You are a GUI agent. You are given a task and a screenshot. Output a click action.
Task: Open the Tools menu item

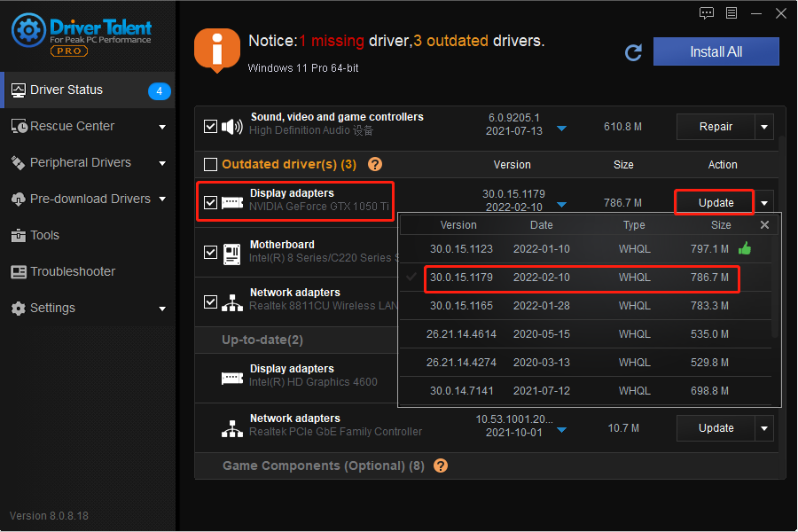[x=88, y=236]
